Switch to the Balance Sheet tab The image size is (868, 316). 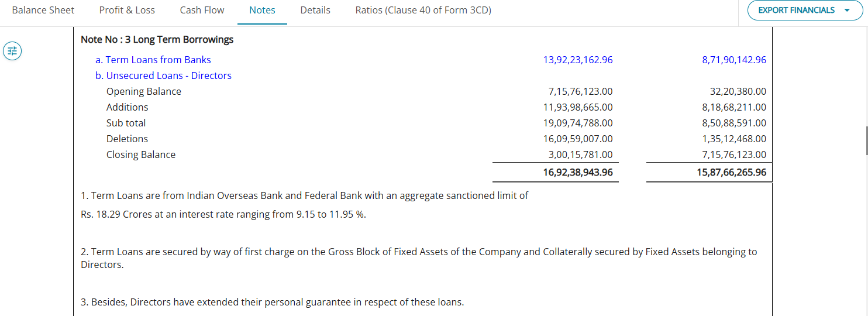tap(43, 10)
